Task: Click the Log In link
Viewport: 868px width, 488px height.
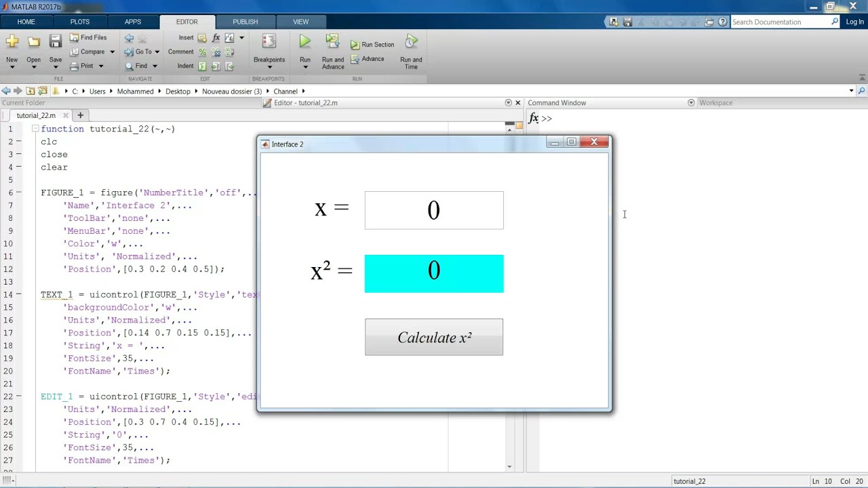Action: 854,22
